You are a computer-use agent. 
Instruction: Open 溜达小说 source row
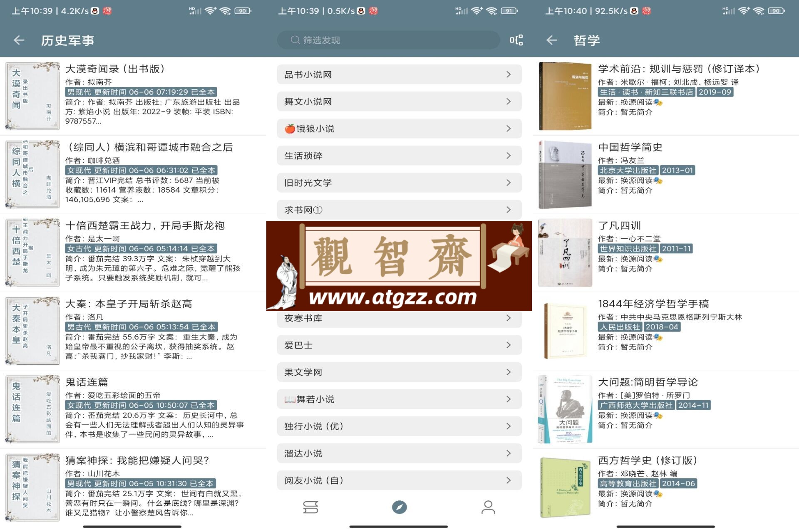pos(399,453)
